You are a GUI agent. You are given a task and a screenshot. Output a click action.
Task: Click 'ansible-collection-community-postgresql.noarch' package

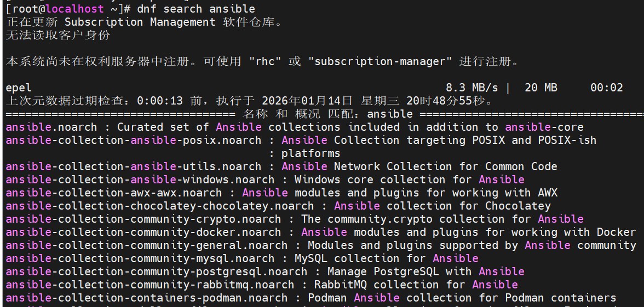[157, 271]
